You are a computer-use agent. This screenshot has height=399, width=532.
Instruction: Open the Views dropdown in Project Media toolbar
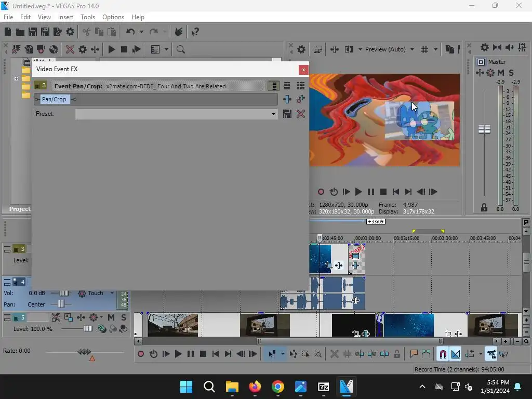tap(167, 49)
